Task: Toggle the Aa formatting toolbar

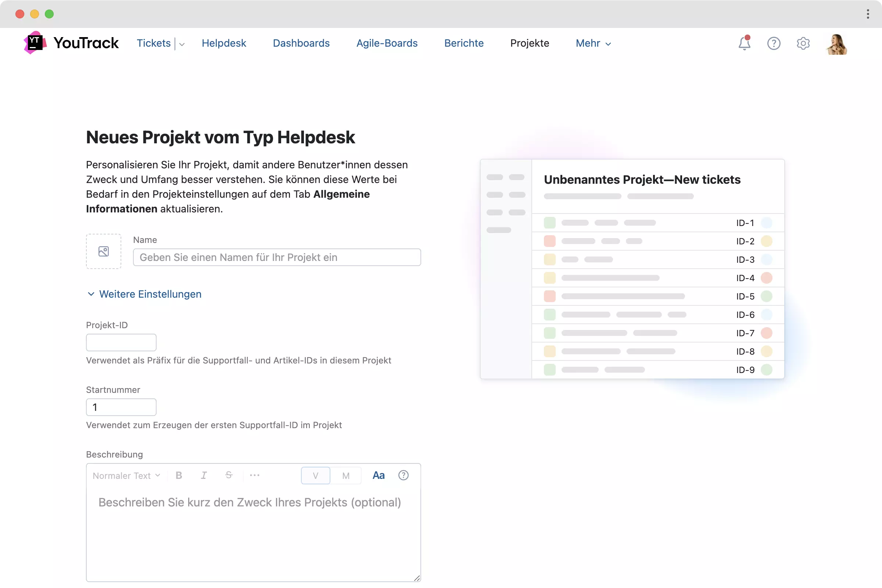Action: tap(379, 476)
